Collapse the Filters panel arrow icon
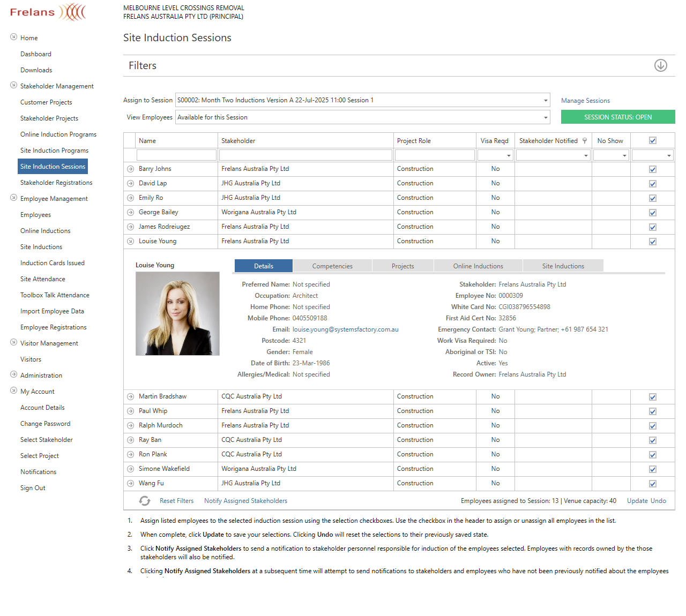The height and width of the screenshot is (616, 686). coord(660,65)
